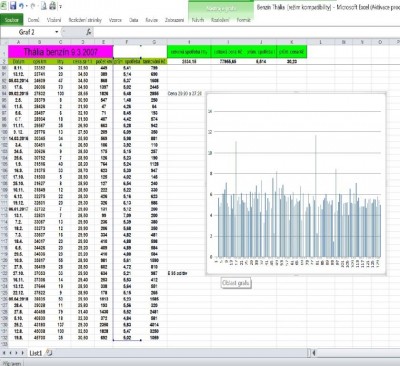Viewport: 400px width, 366px height.
Task: Open the Soubor file tab
Action: click(12, 20)
